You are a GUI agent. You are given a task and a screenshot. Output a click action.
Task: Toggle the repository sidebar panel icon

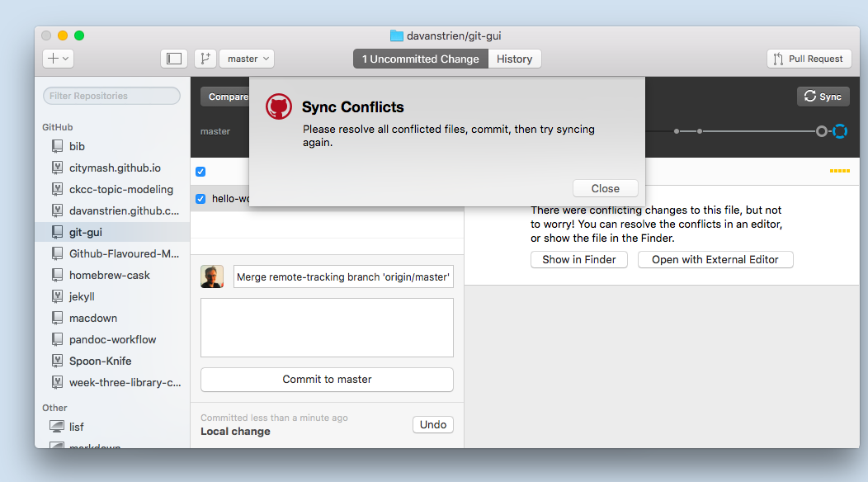pos(174,59)
